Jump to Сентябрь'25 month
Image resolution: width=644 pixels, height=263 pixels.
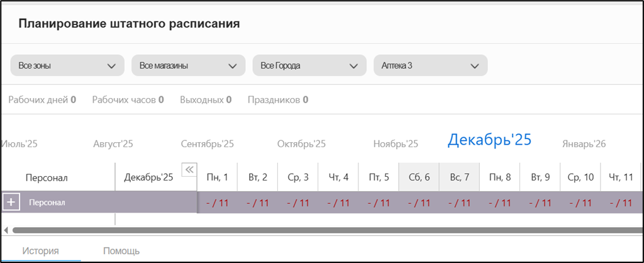pos(207,144)
